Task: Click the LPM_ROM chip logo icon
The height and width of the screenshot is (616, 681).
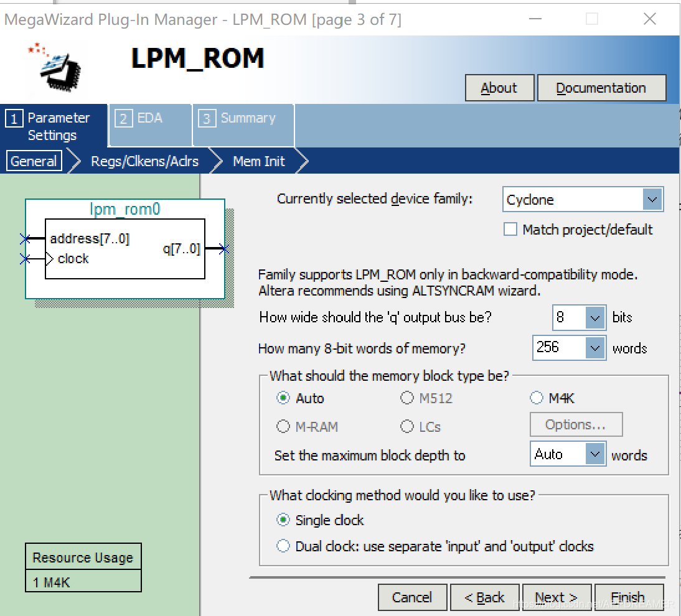Action: point(55,67)
